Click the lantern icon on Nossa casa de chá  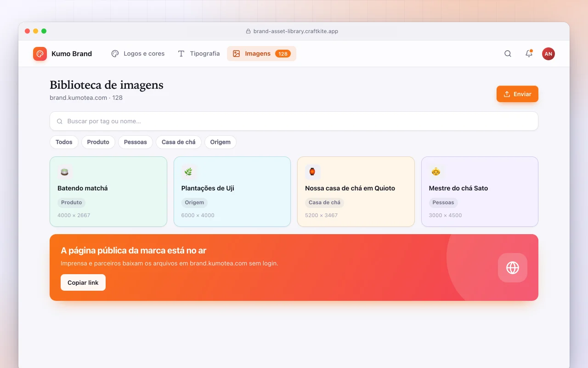pos(312,172)
